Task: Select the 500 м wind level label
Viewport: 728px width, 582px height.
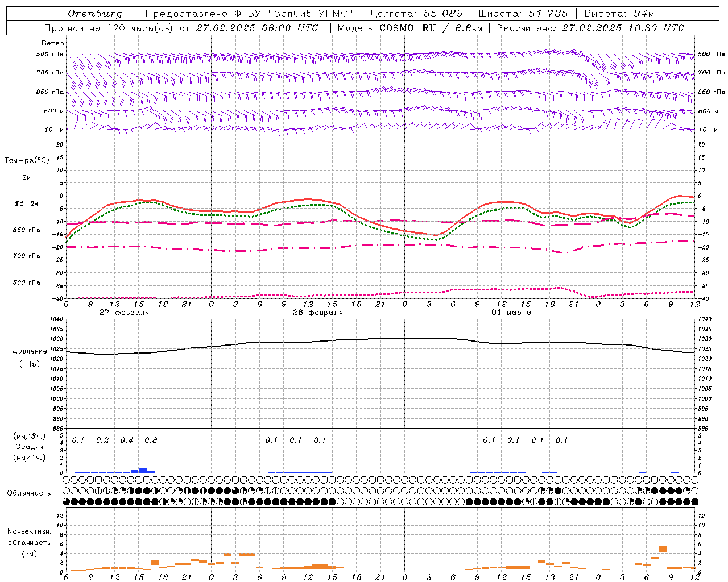Action: click(54, 111)
